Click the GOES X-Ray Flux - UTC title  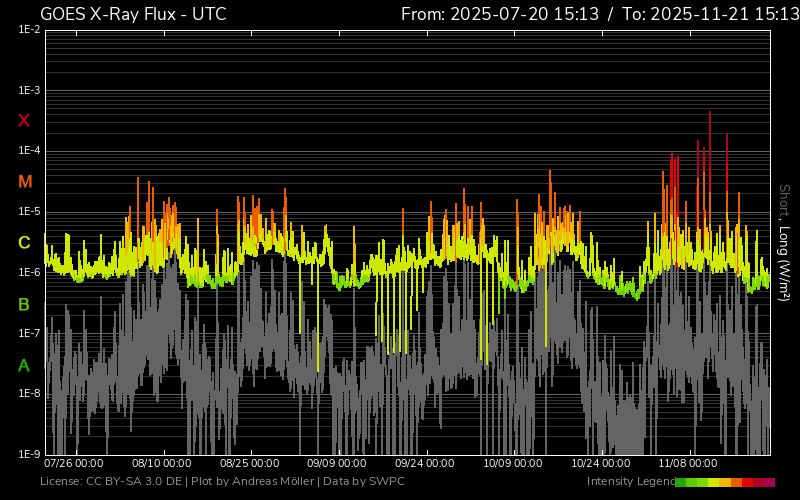coord(133,14)
